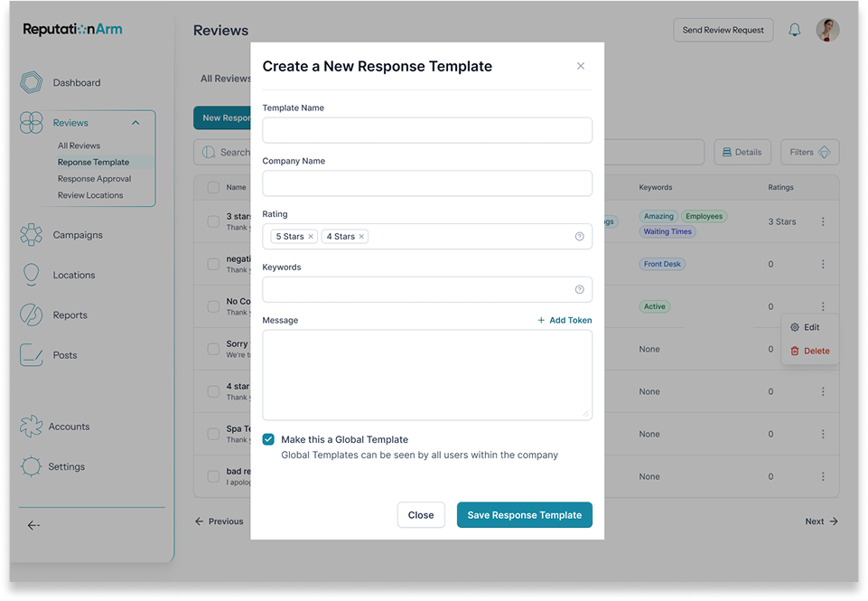
Task: Collapse the Reviews sidebar section
Action: click(x=135, y=123)
